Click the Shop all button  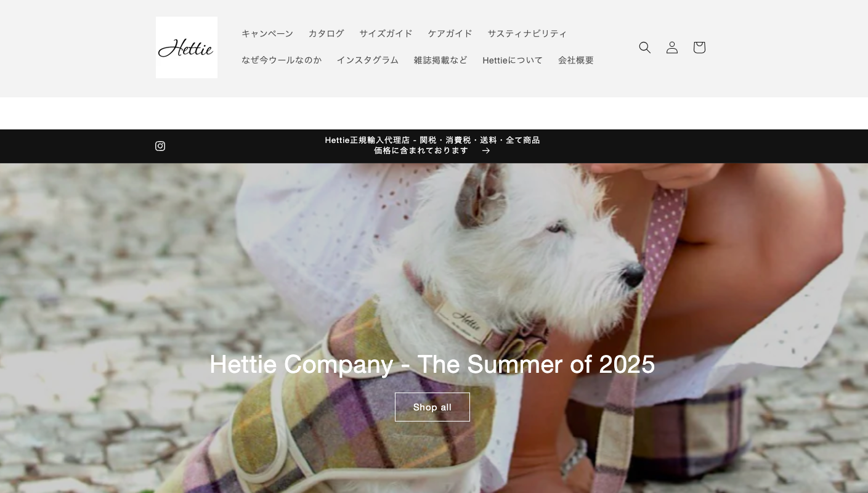pos(432,407)
